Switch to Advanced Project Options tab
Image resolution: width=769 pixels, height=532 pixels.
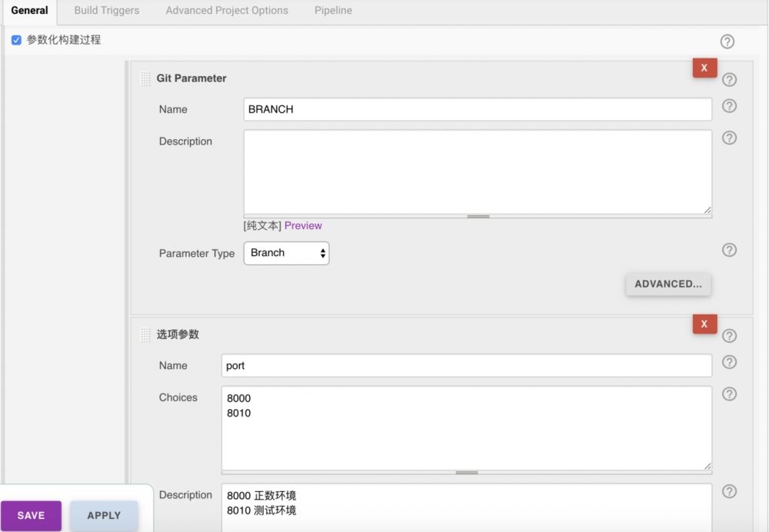pyautogui.click(x=226, y=11)
